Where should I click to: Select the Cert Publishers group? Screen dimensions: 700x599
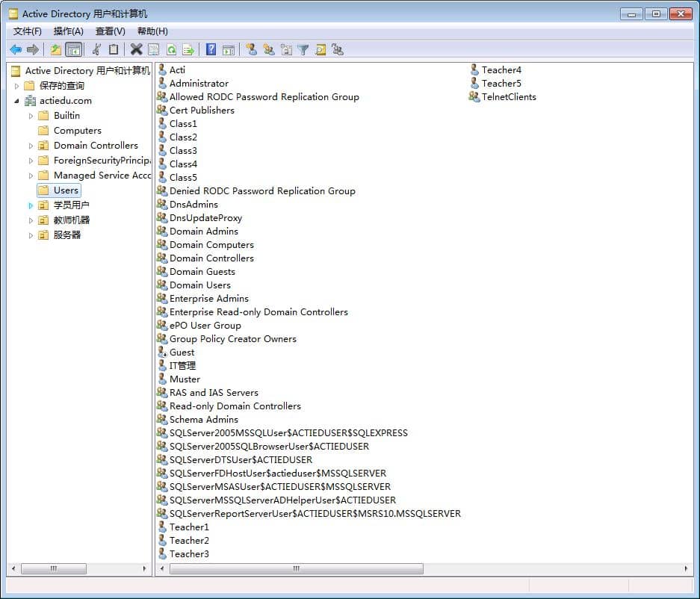pos(202,110)
